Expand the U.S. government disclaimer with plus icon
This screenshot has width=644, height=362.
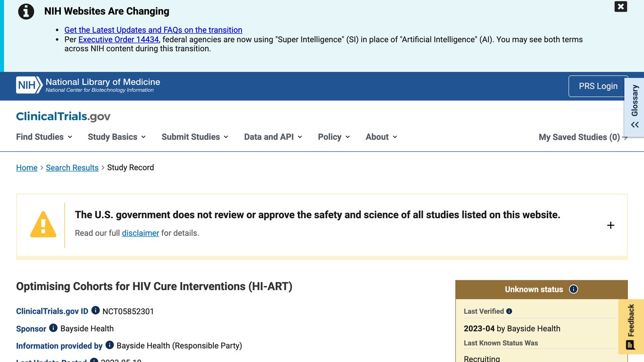pos(611,225)
